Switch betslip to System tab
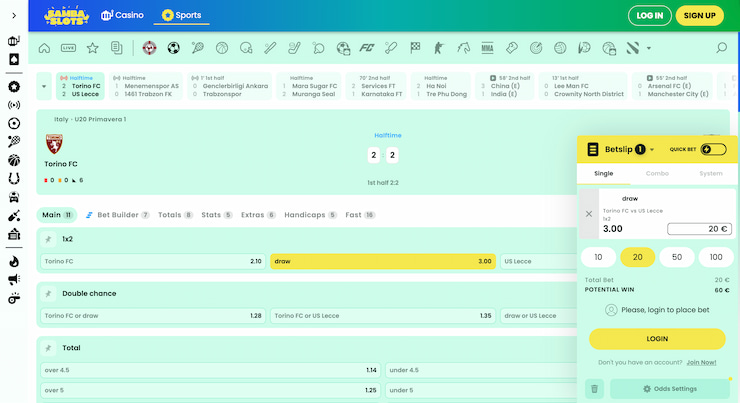The height and width of the screenshot is (403, 740). tap(711, 174)
